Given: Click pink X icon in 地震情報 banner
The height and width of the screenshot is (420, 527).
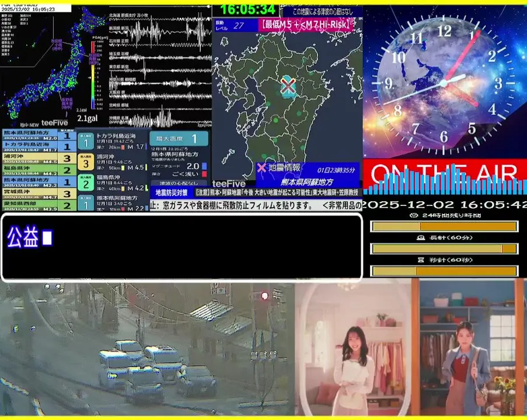Looking at the screenshot, I should [261, 167].
